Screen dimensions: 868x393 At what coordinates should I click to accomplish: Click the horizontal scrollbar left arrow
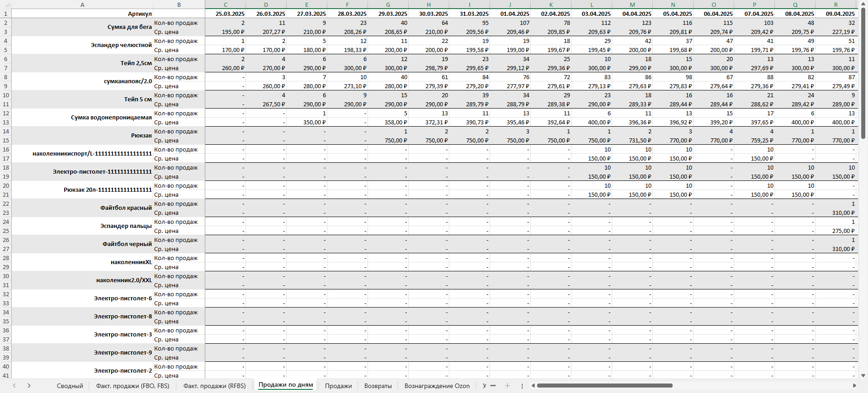[533, 386]
